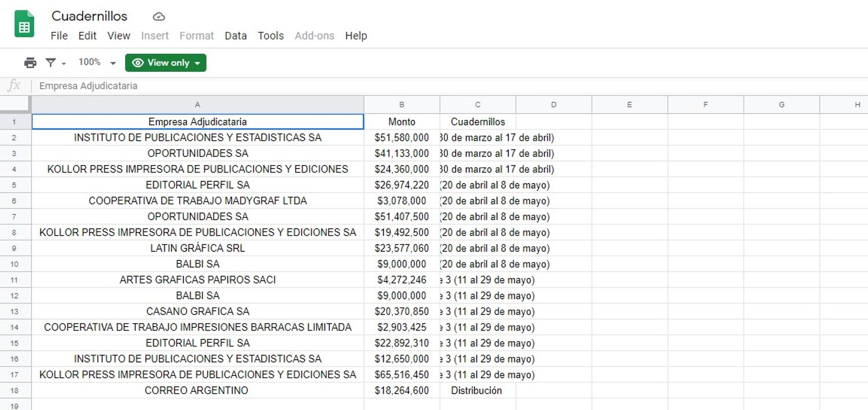
Task: Open the Add-ons menu
Action: click(x=314, y=35)
